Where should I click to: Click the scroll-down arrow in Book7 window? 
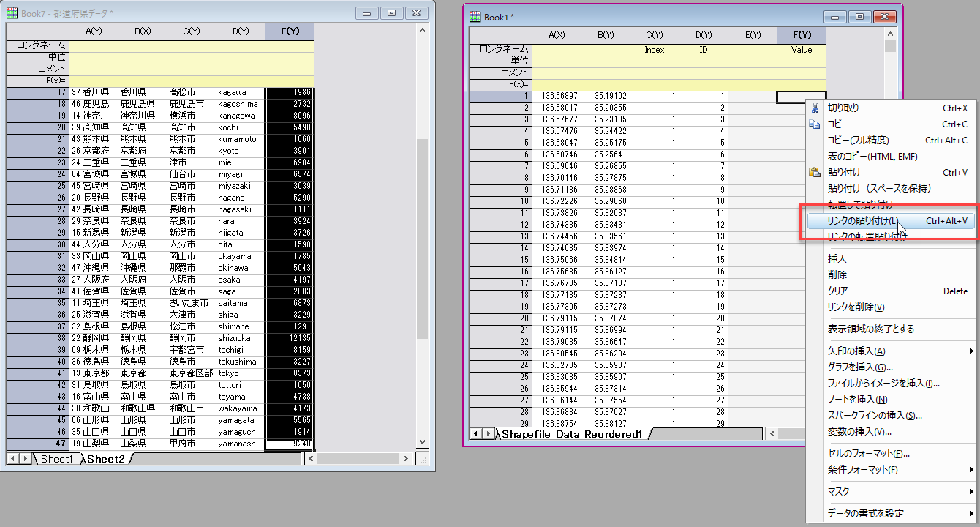[422, 442]
